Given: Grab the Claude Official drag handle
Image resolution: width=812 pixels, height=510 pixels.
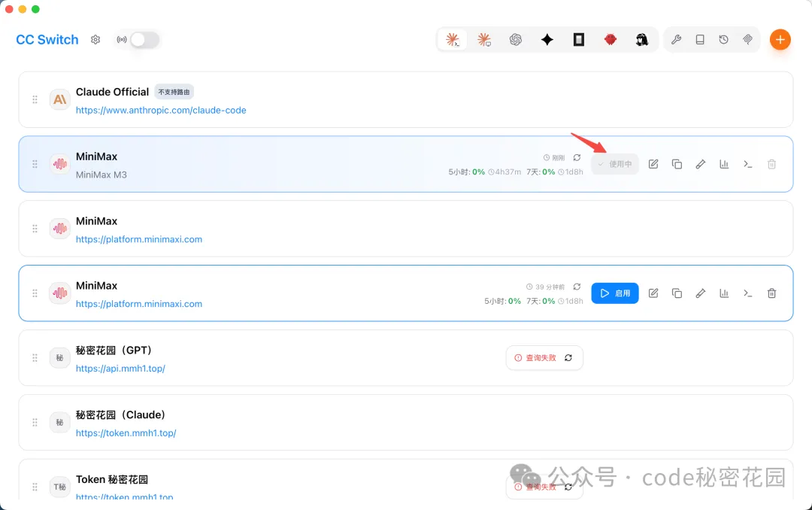Looking at the screenshot, I should (35, 99).
